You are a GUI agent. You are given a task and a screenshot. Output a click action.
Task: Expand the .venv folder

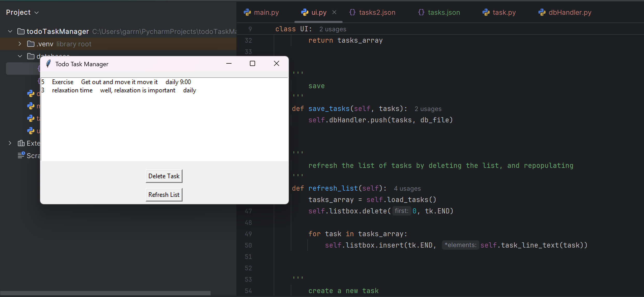click(19, 44)
